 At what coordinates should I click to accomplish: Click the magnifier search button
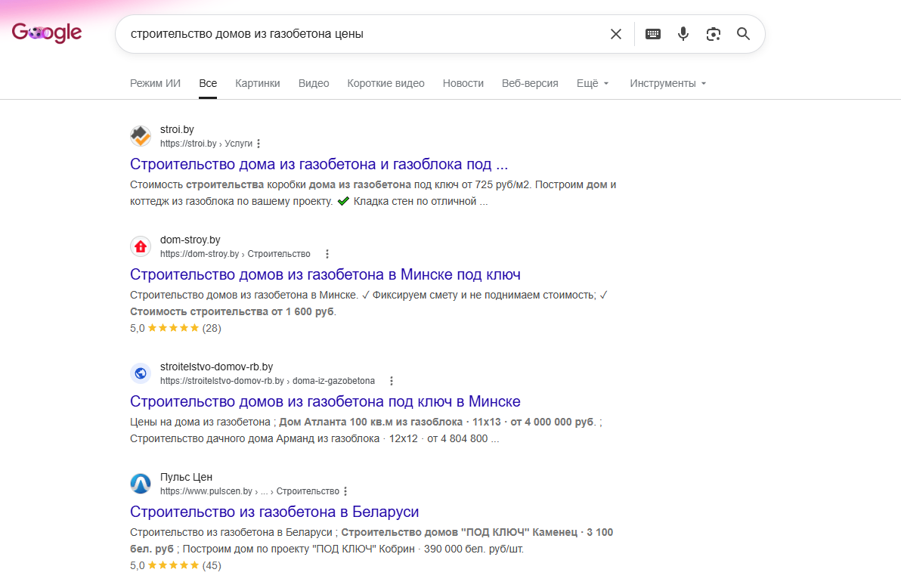pyautogui.click(x=743, y=34)
